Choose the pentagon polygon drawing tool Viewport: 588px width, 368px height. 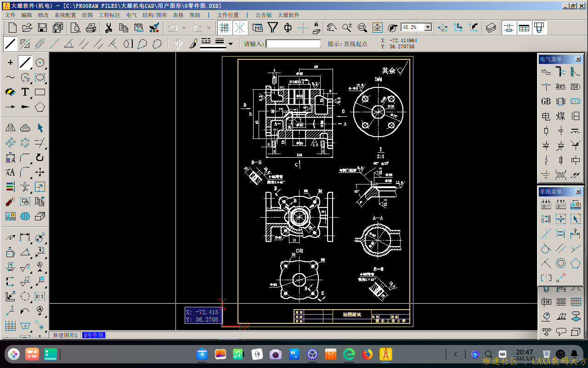tap(40, 107)
